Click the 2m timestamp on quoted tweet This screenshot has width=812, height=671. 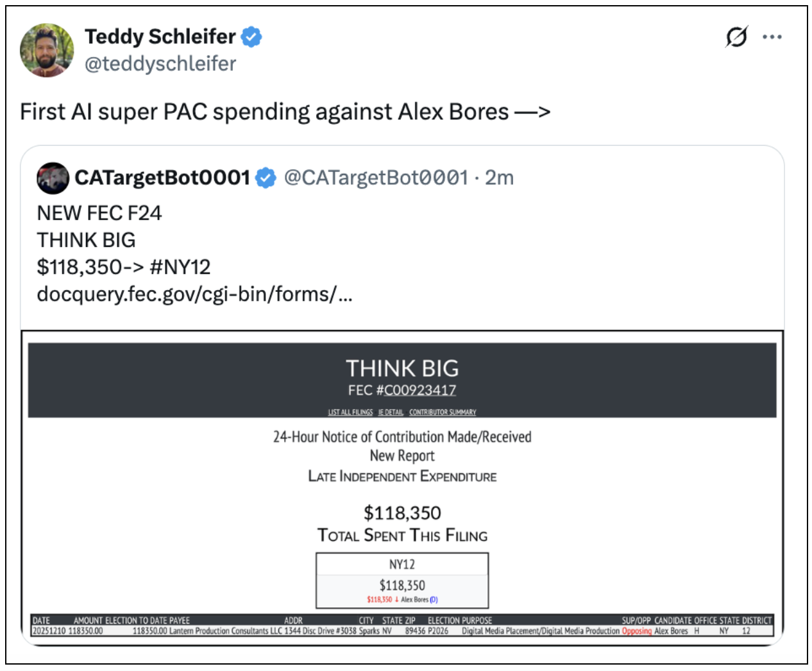tap(499, 178)
